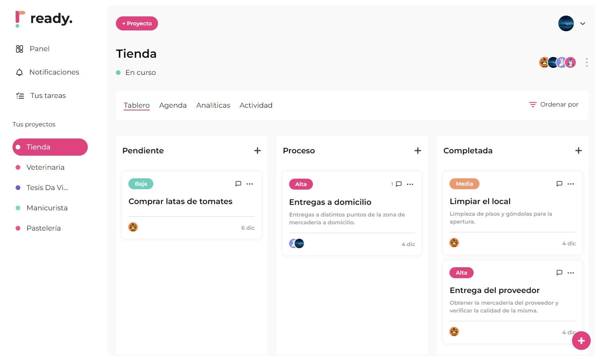Image resolution: width=595 pixels, height=364 pixels.
Task: Open Ordenar por sort options
Action: tap(554, 105)
